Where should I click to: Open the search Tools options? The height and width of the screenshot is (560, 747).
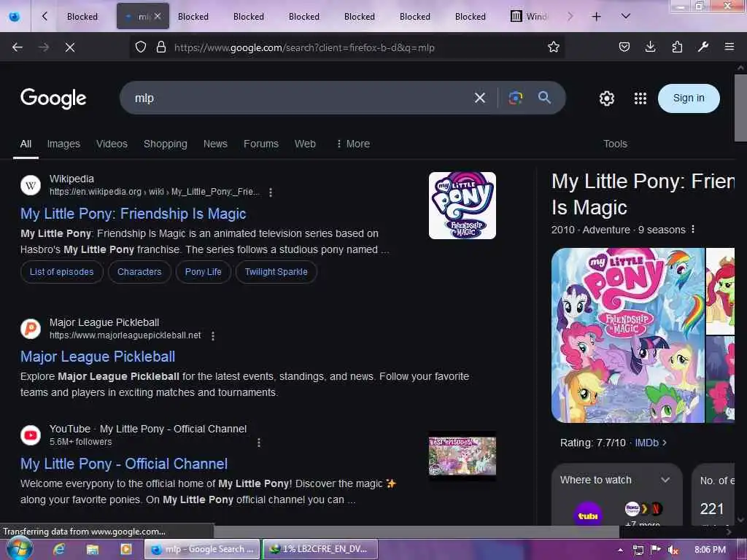(615, 144)
